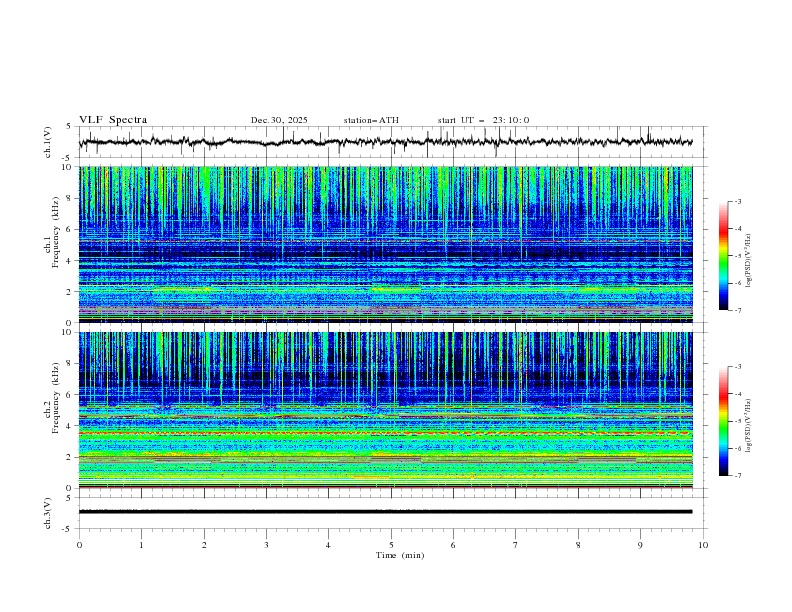Click the lower PSD color scale bar
The width and height of the screenshot is (792, 612).
(x=723, y=421)
